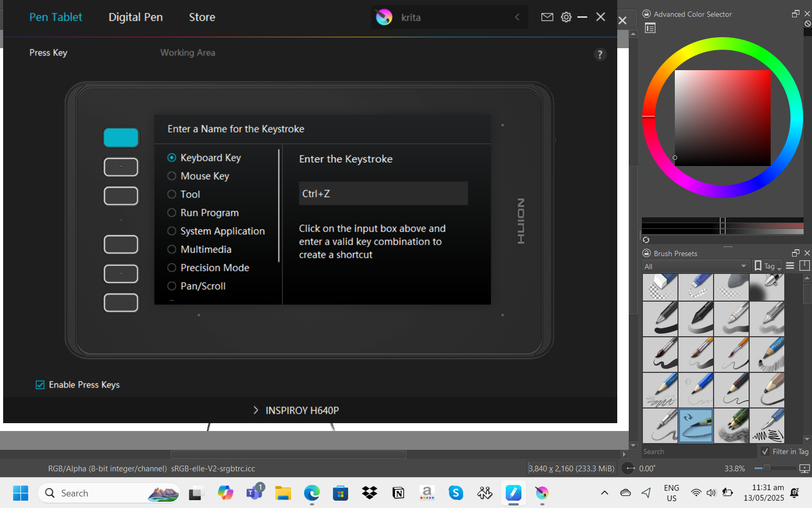
Task: Expand the krita application selector arrow
Action: coord(517,17)
